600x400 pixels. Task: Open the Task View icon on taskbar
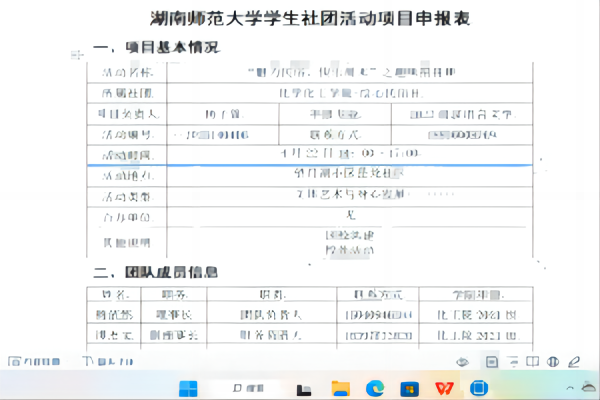305,387
